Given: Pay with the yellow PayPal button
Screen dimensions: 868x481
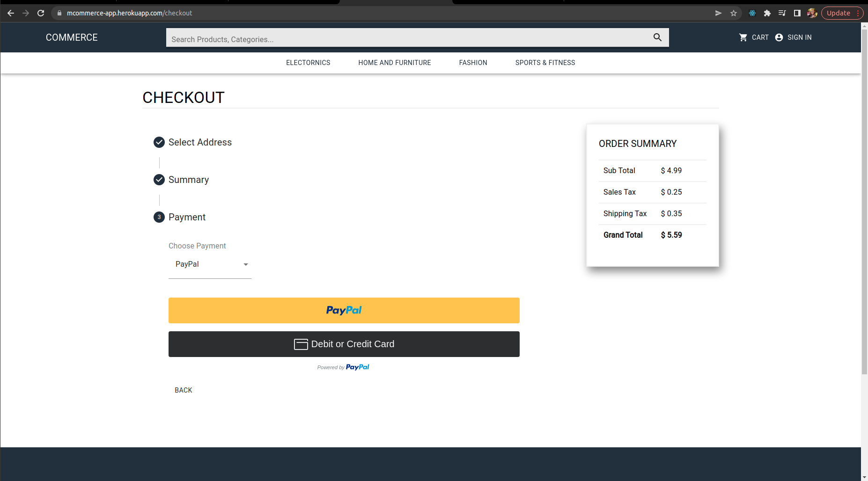Looking at the screenshot, I should pos(344,310).
